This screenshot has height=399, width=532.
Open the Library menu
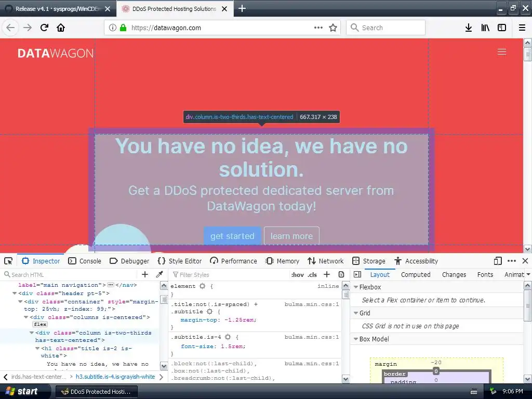485,28
